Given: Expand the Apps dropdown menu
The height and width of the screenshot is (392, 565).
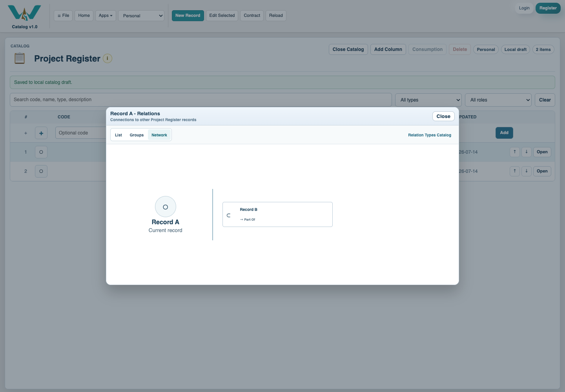Looking at the screenshot, I should tap(106, 16).
